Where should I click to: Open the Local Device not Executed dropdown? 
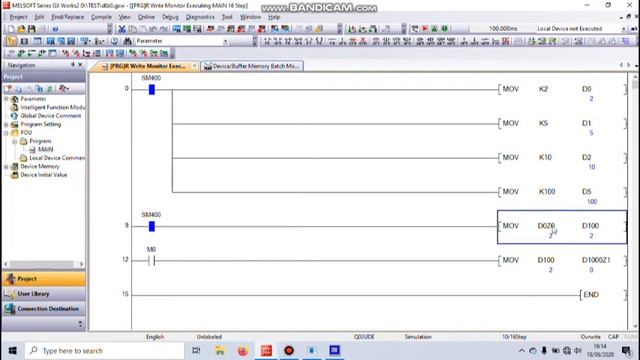(x=623, y=29)
